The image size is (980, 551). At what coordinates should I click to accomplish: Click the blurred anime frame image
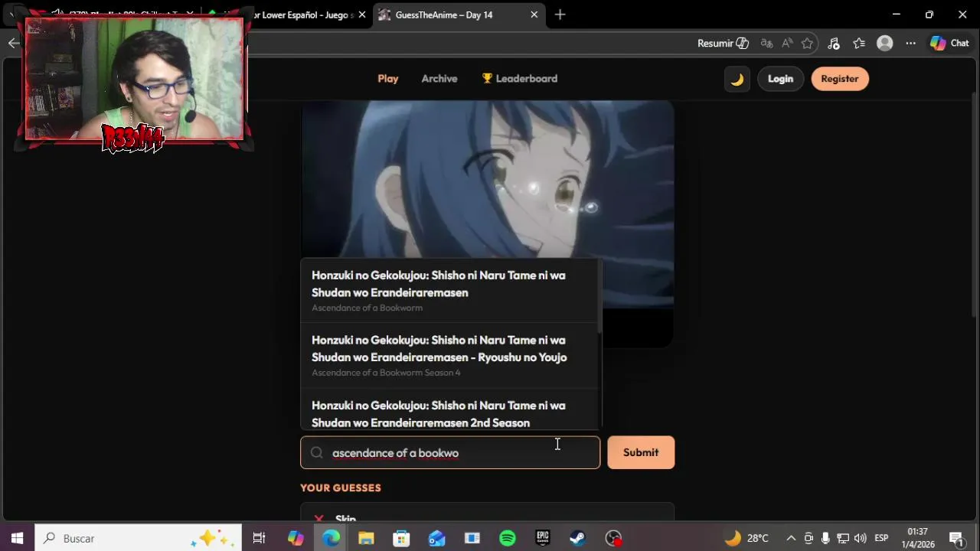(487, 180)
